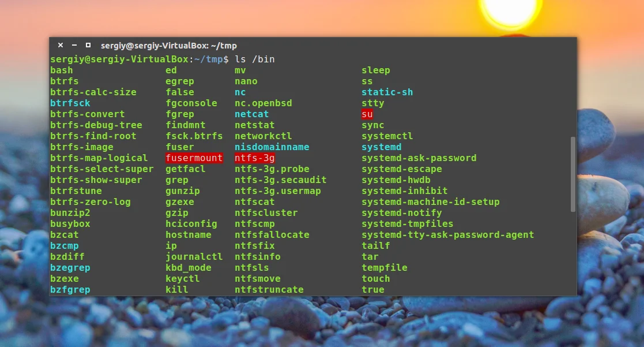Screen dimensions: 644x347
Task: Click the highlighted ntfs-3g entry
Action: tap(255, 158)
